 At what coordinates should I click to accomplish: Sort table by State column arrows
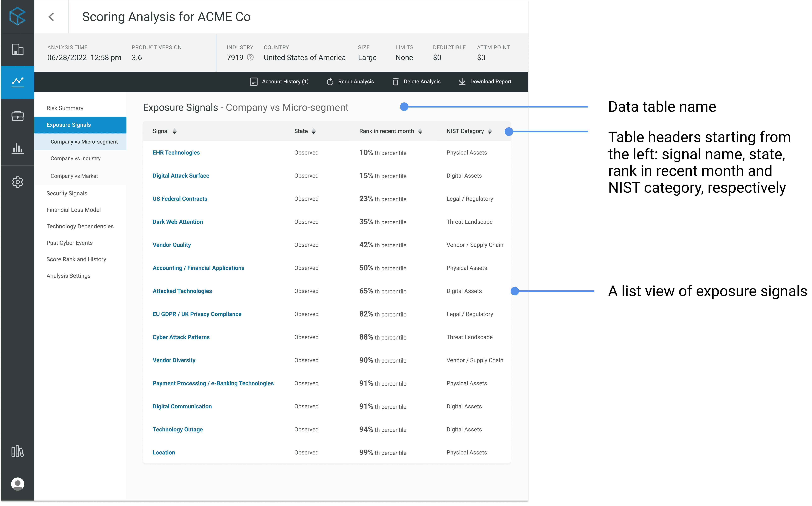pyautogui.click(x=314, y=131)
